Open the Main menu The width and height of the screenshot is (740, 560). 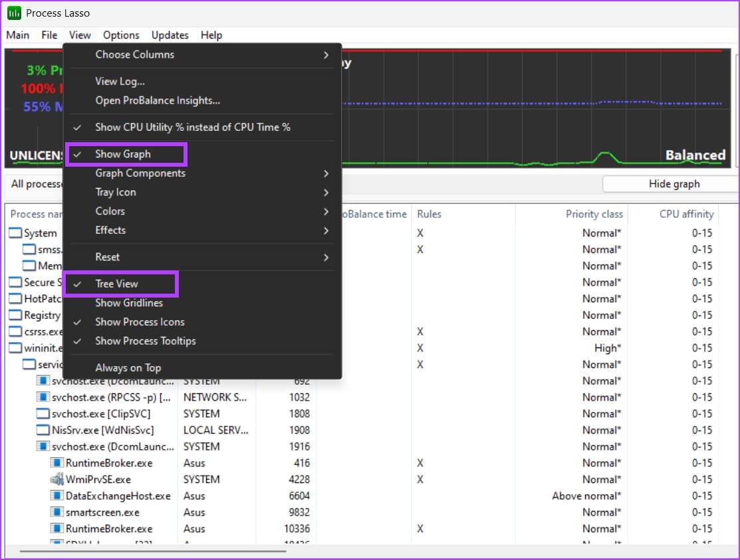[18, 35]
